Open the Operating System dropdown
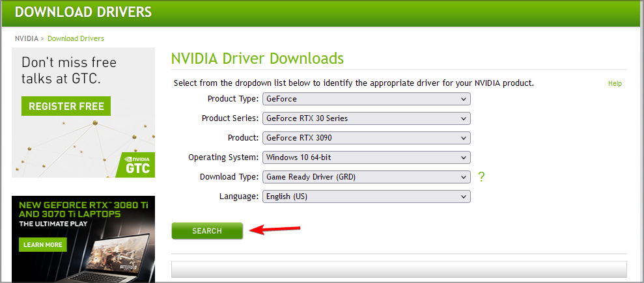This screenshot has height=283, width=644. click(x=367, y=157)
